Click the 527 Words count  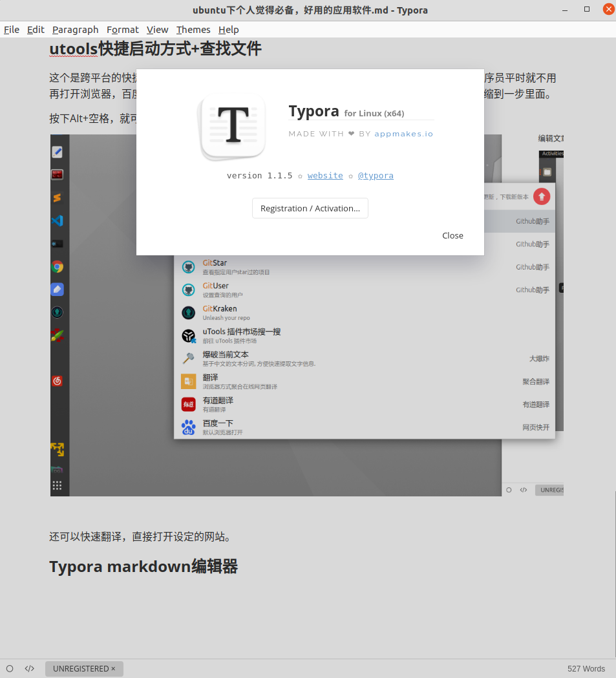(x=586, y=668)
